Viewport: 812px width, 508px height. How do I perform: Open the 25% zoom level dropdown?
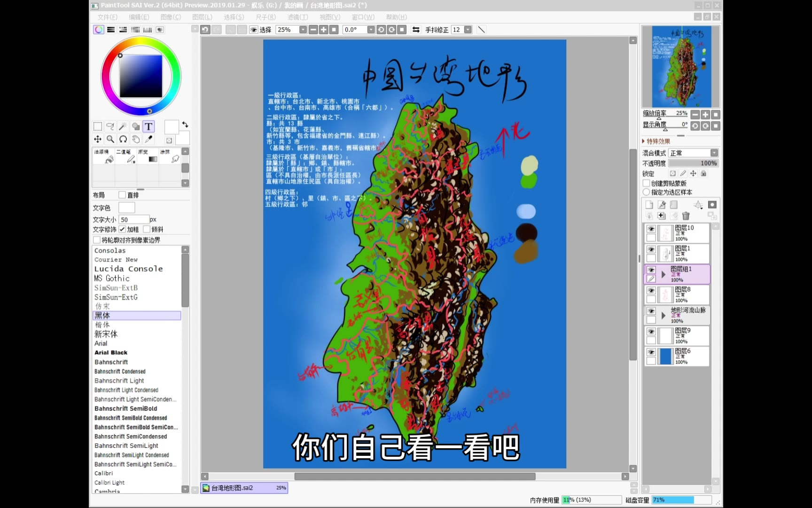pos(303,30)
